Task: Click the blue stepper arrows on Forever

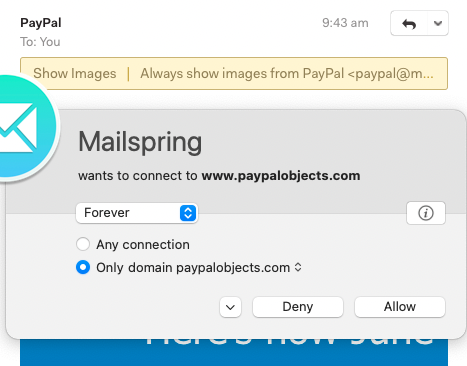Action: pyautogui.click(x=188, y=213)
